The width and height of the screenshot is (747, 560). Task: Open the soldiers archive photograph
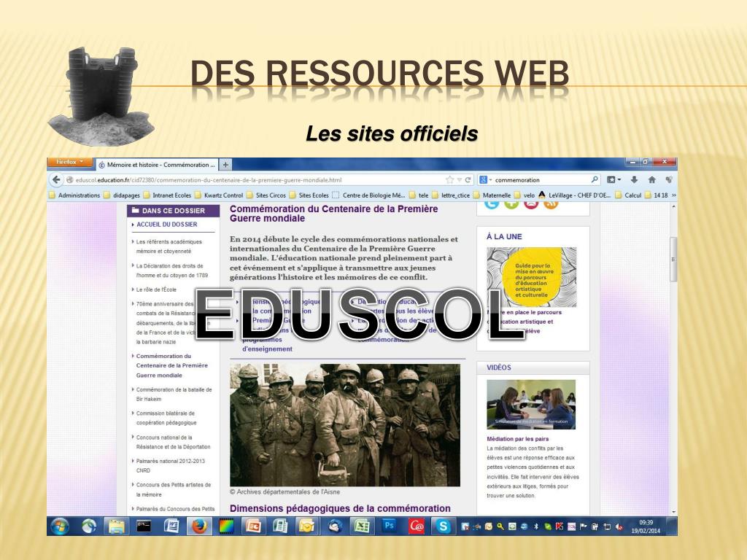[x=345, y=425]
